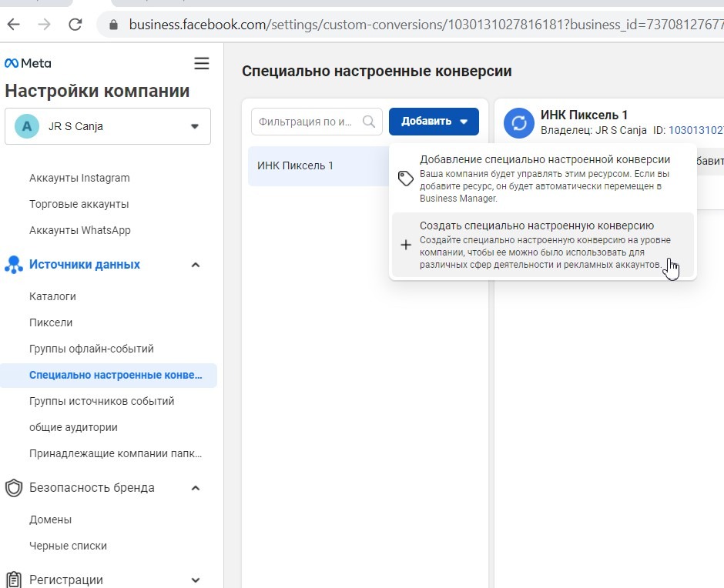This screenshot has height=588, width=724.
Task: Open the JR S Canja company dropdown
Action: [x=108, y=126]
